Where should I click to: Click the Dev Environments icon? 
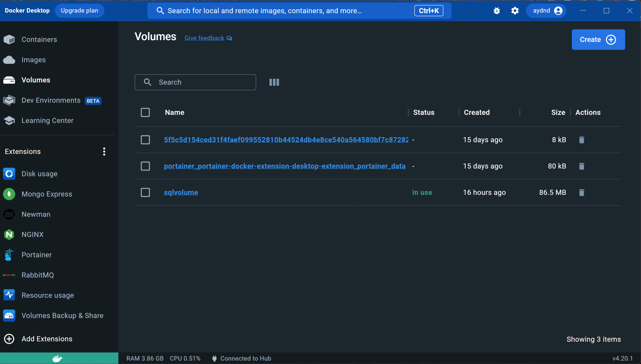click(x=9, y=100)
